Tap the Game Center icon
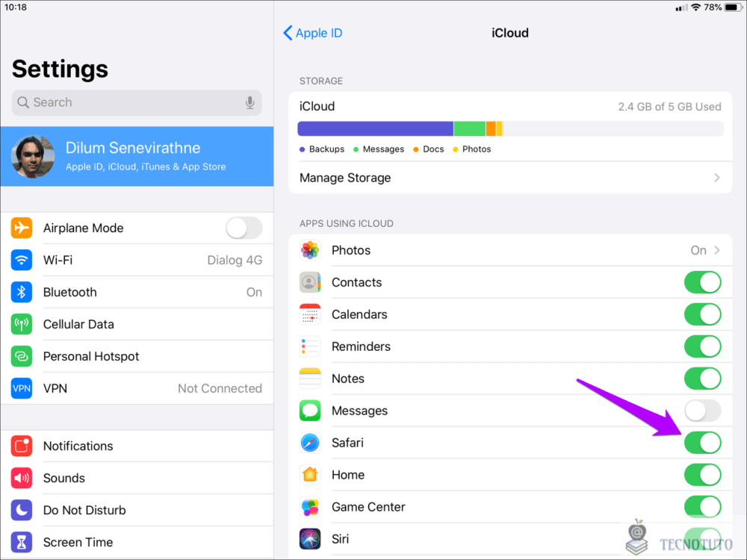The height and width of the screenshot is (560, 747). tap(310, 507)
